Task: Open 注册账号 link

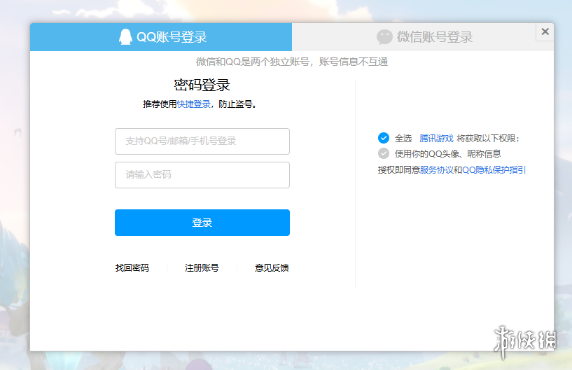Action: [202, 268]
